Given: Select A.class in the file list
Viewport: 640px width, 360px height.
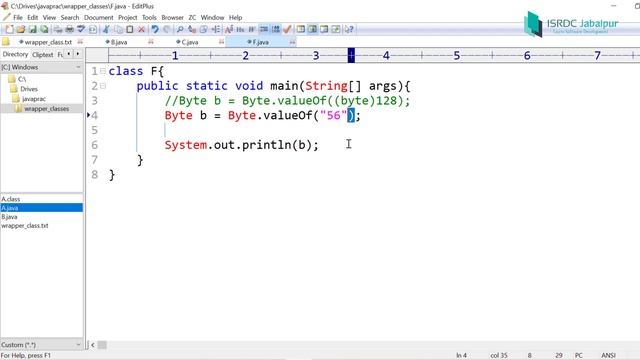Looking at the screenshot, I should tap(11, 199).
